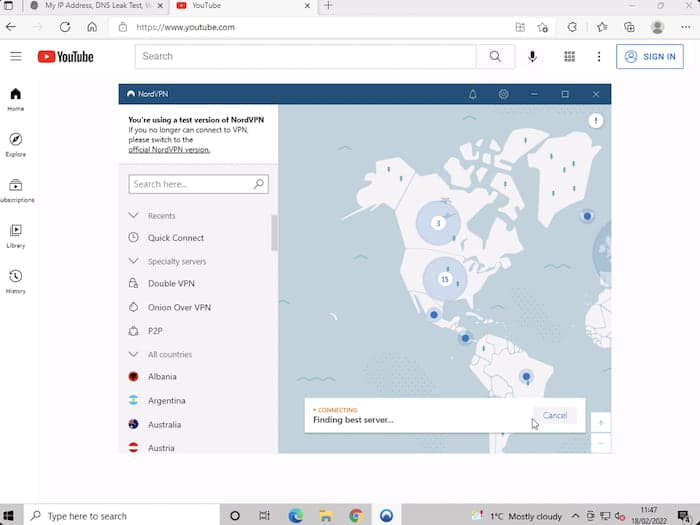Open NordVPN taskbar icon
Viewport: 700px width, 525px height.
tap(387, 516)
